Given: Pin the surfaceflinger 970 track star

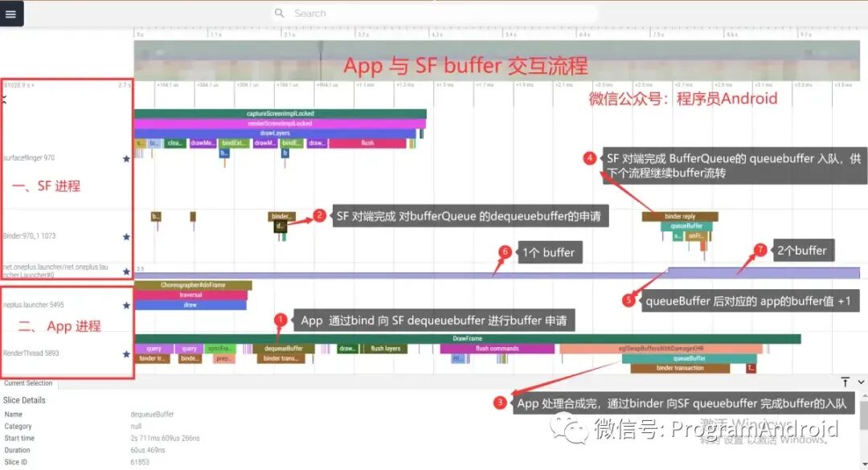Looking at the screenshot, I should pyautogui.click(x=126, y=159).
